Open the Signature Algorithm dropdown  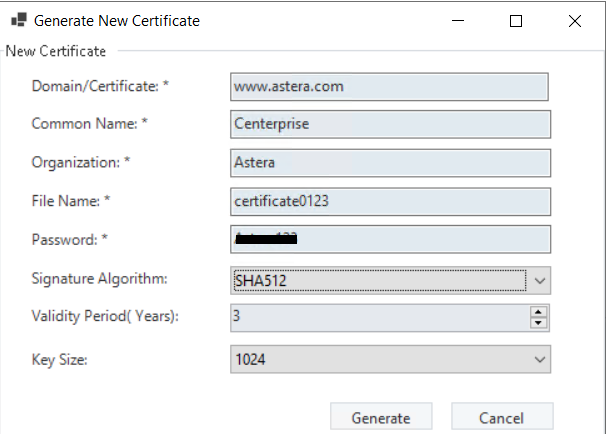(x=539, y=281)
